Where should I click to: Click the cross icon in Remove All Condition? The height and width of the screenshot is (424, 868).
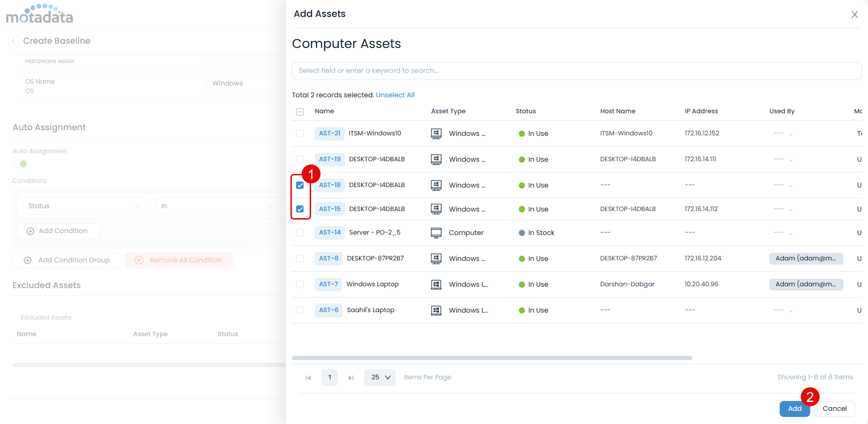click(x=139, y=260)
